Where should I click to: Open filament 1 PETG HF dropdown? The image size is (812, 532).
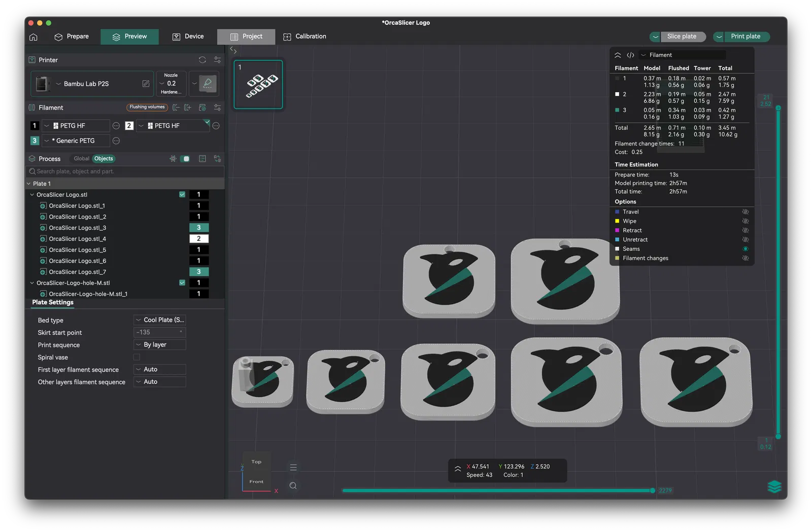point(76,126)
